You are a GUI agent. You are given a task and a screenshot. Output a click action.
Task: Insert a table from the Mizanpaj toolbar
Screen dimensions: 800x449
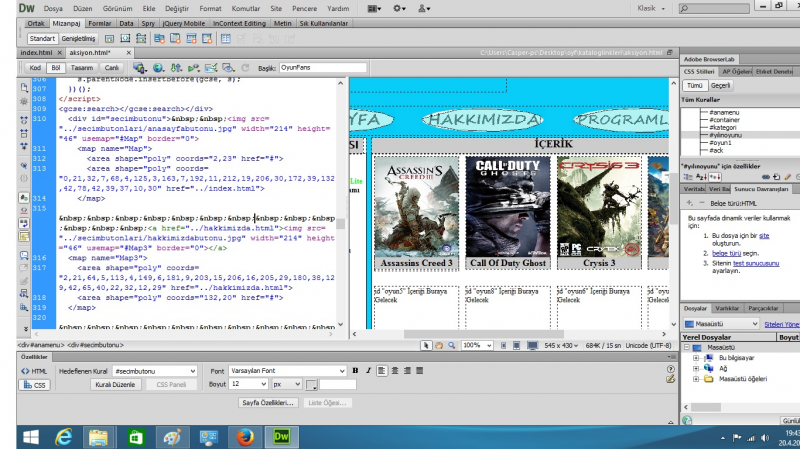click(x=226, y=39)
